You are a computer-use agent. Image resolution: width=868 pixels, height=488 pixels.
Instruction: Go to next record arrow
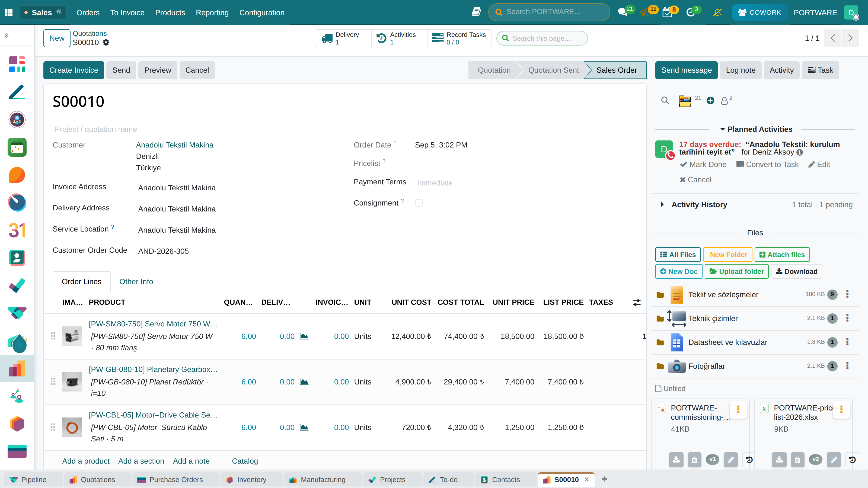click(850, 38)
